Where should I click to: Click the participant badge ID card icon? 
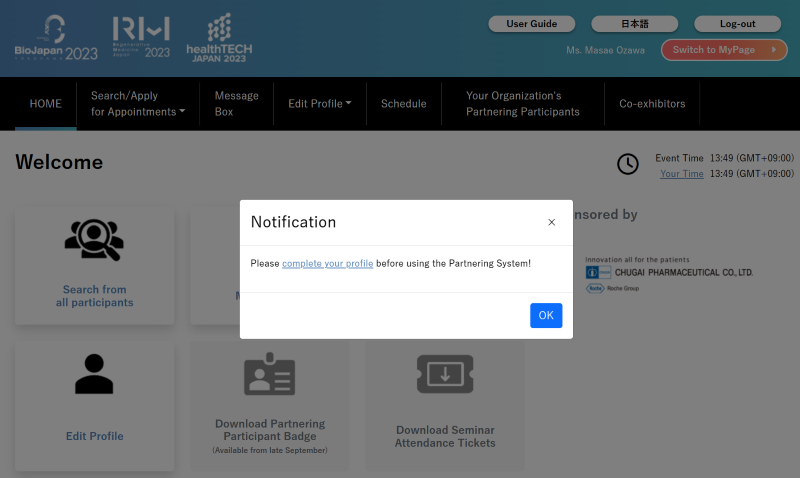269,374
